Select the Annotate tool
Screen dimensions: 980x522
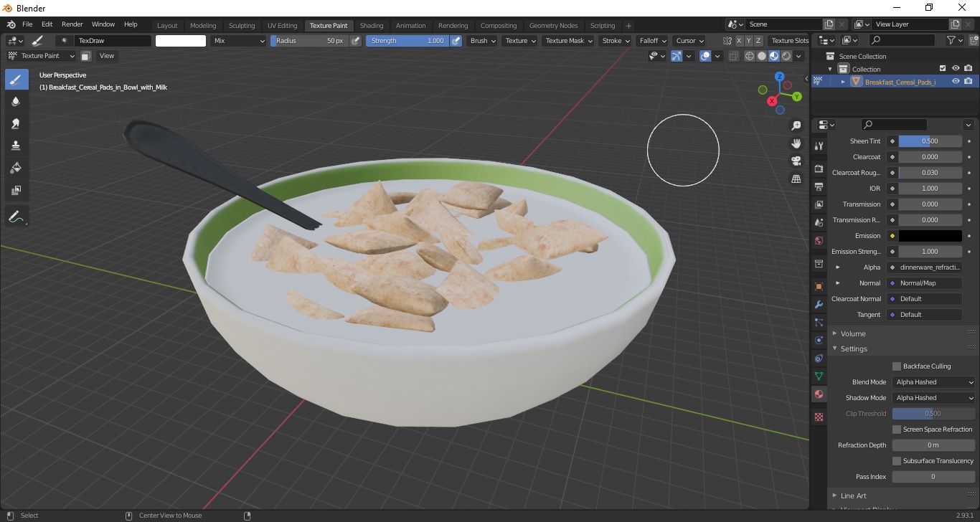[17, 216]
